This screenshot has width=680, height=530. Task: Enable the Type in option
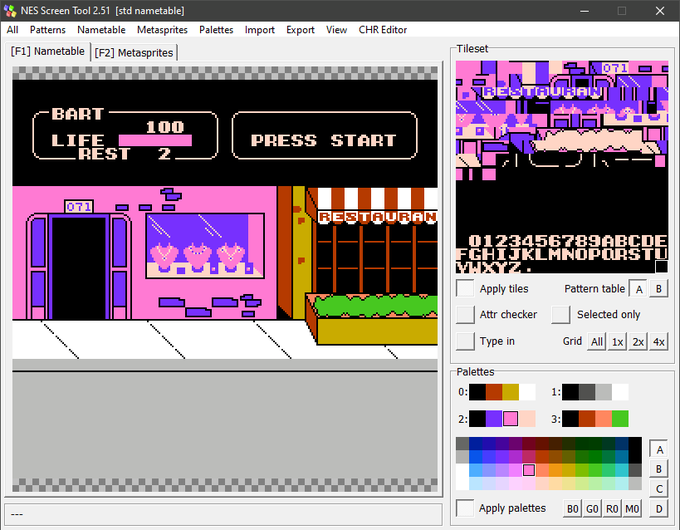click(x=465, y=341)
